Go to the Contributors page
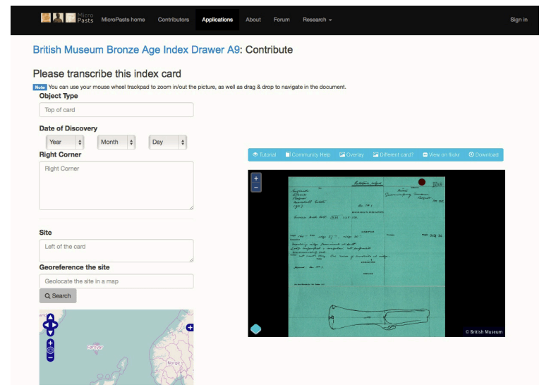544x392 pixels. click(x=174, y=20)
